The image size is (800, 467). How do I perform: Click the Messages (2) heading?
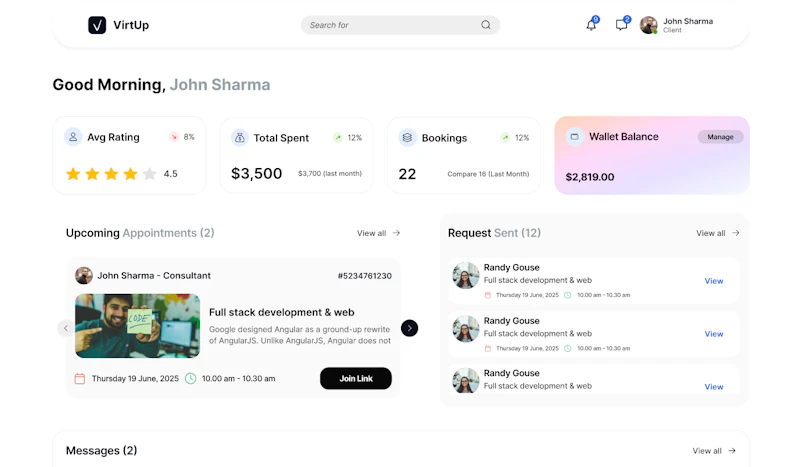(102, 451)
